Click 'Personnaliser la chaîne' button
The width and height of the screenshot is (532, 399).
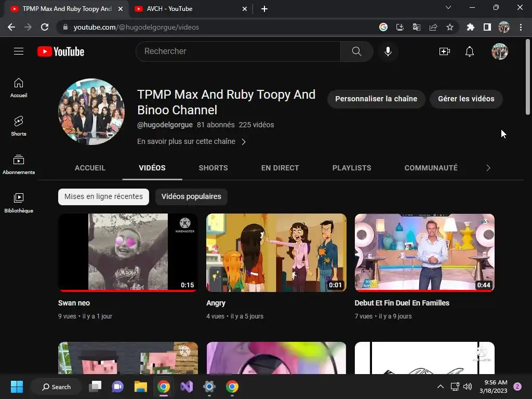[376, 99]
